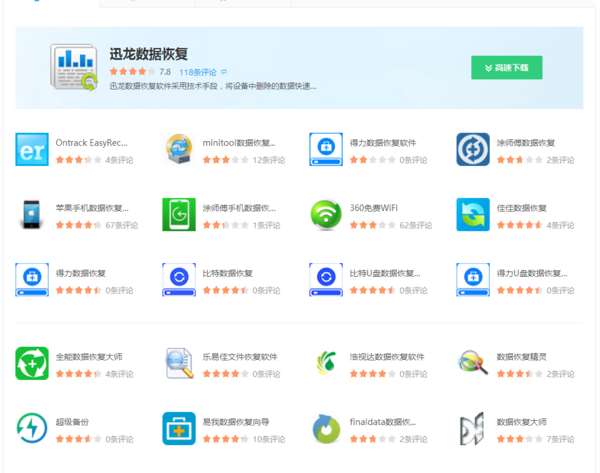
Task: Click the 数据恢复精灵 title
Action: pyautogui.click(x=522, y=357)
